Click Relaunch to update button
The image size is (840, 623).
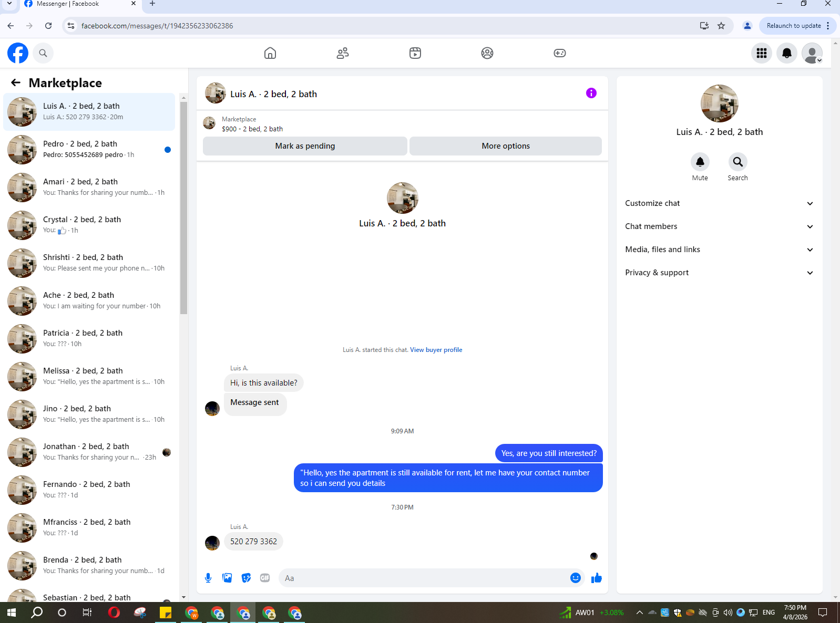coord(793,26)
